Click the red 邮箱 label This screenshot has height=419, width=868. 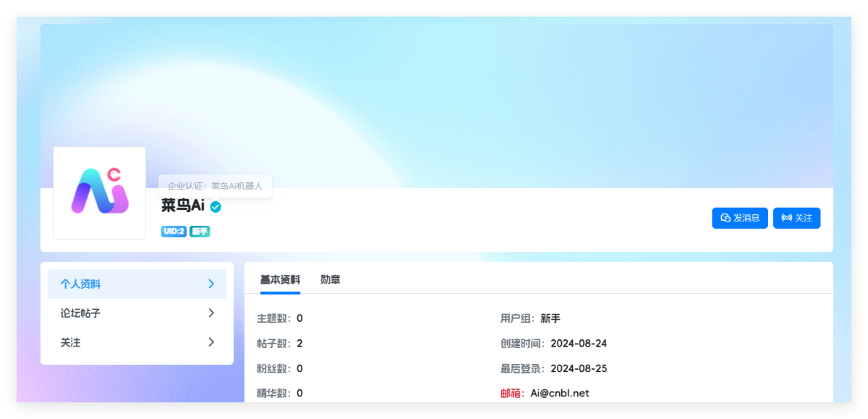coord(513,394)
